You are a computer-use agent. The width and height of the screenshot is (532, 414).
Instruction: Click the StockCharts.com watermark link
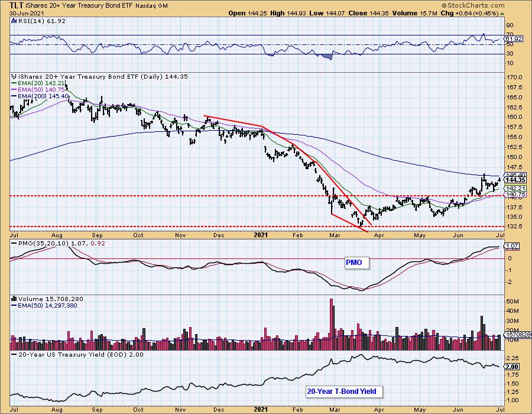[x=473, y=5]
